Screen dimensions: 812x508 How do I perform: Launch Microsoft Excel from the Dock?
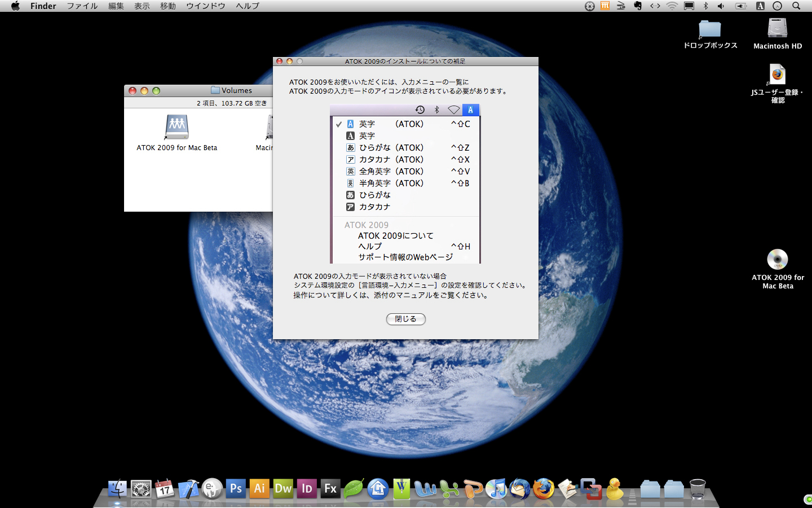449,489
